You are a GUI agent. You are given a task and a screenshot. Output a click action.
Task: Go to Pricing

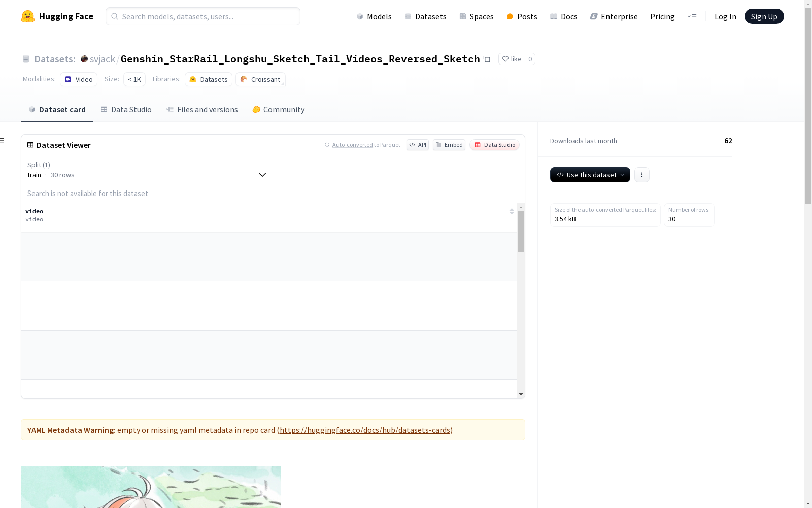coord(662,16)
